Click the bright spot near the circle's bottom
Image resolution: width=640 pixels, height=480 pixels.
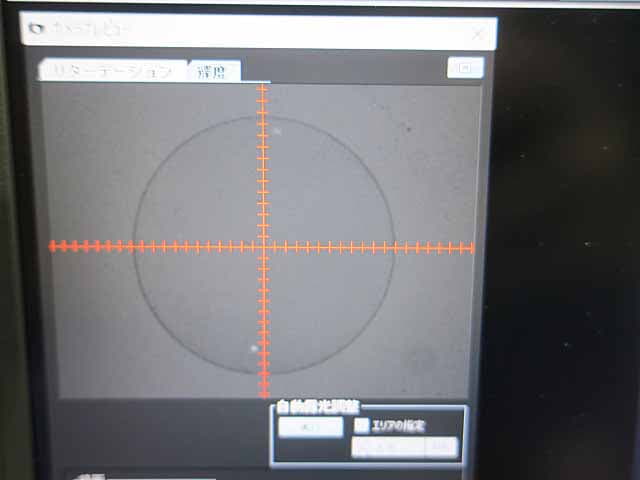(254, 348)
